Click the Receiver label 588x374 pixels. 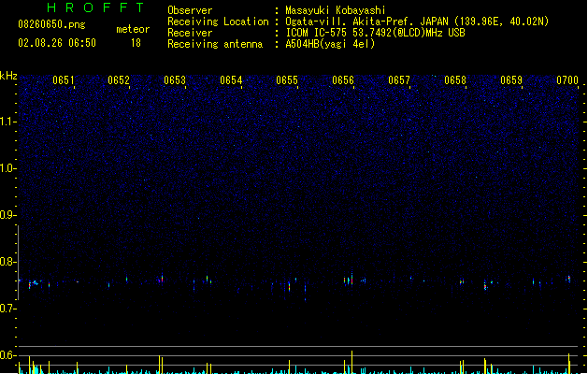(190, 33)
